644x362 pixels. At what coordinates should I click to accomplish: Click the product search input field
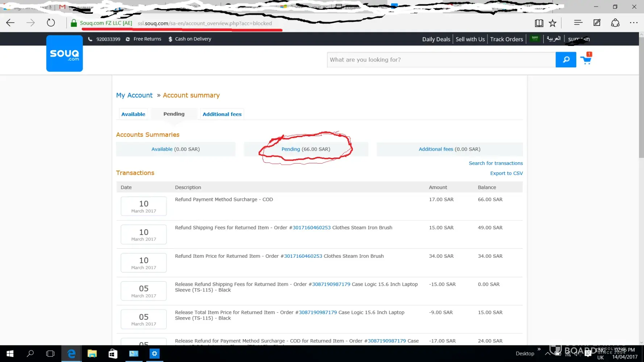[x=441, y=60]
